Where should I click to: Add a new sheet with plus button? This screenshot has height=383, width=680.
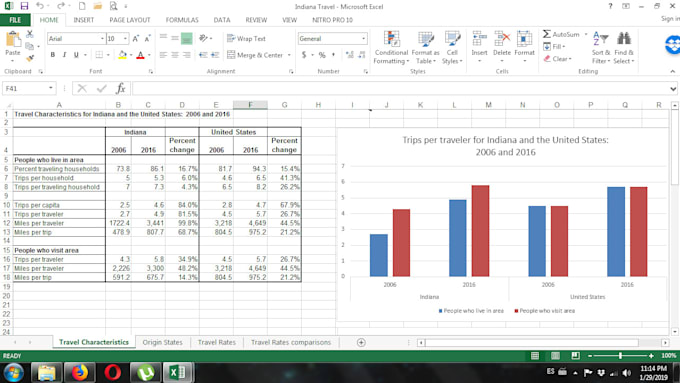361,342
